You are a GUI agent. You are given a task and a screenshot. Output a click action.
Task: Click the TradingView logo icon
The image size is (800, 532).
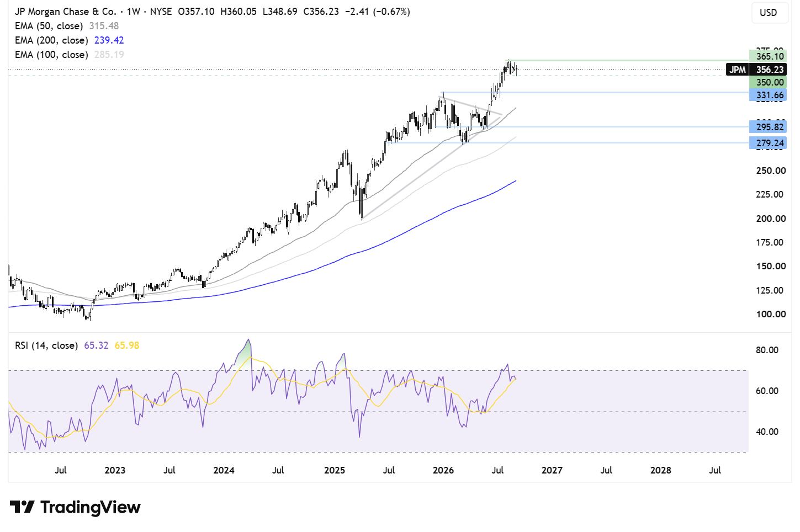point(22,507)
